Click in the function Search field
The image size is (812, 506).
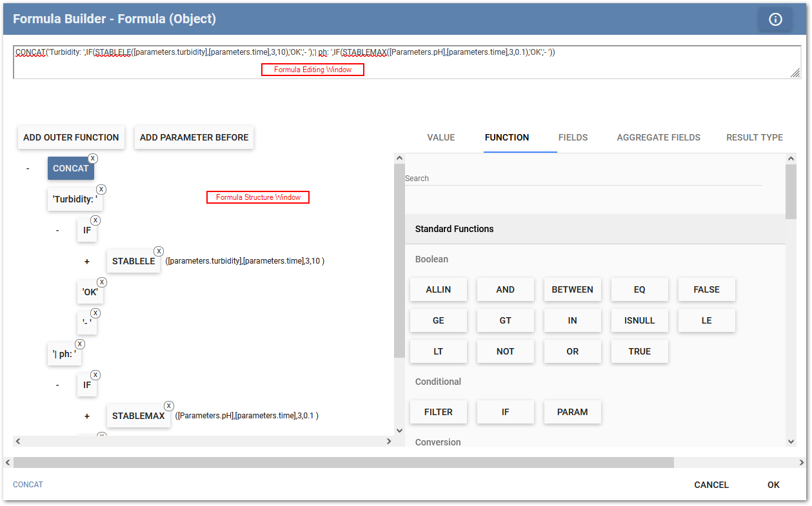tap(583, 179)
